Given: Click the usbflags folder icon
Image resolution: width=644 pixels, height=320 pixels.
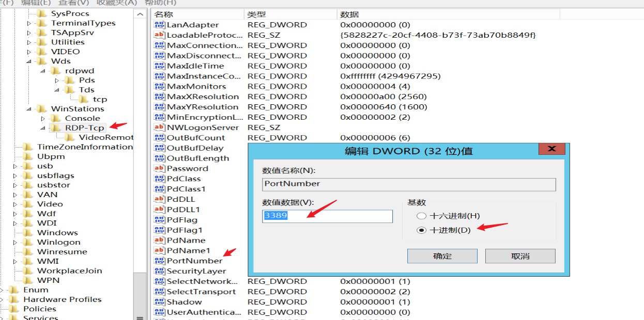Looking at the screenshot, I should coord(28,175).
